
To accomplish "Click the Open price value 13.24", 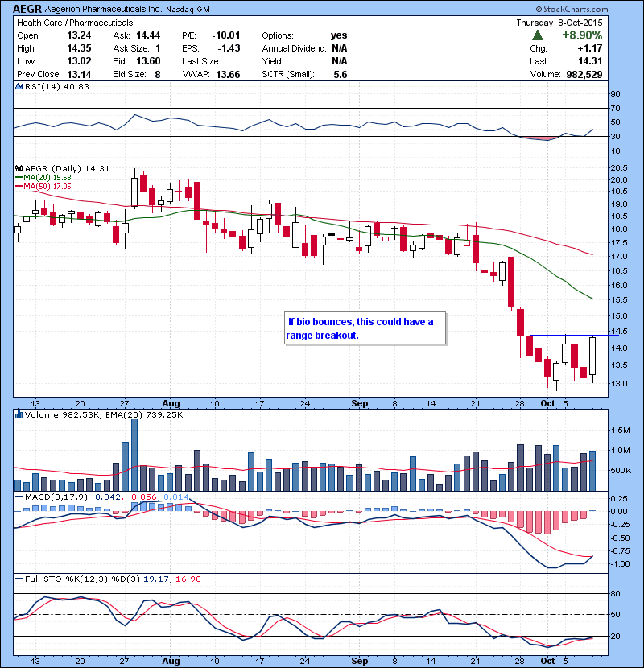I will click(79, 35).
